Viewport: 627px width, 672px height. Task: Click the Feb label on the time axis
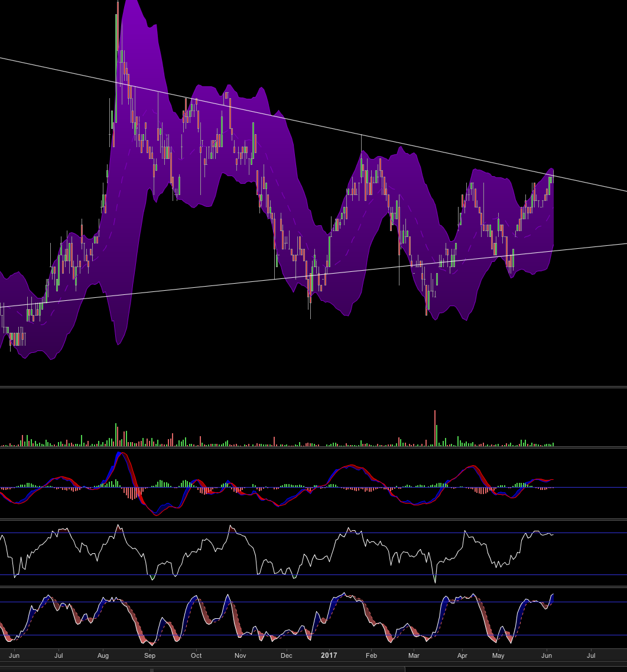[371, 655]
